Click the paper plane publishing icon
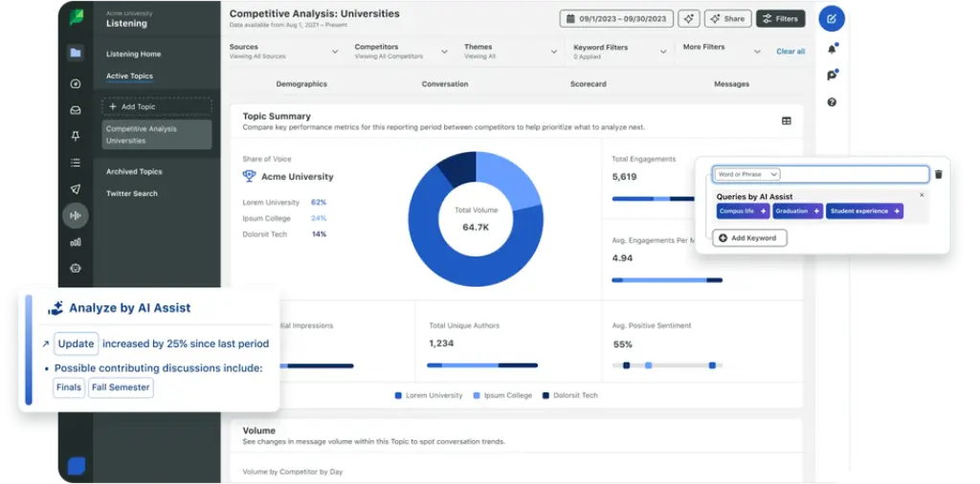 [76, 189]
